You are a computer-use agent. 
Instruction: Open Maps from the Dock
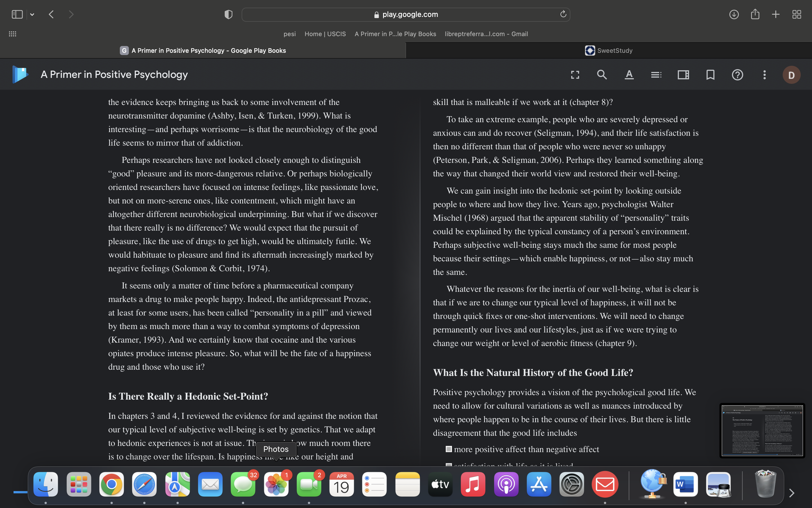tap(177, 485)
